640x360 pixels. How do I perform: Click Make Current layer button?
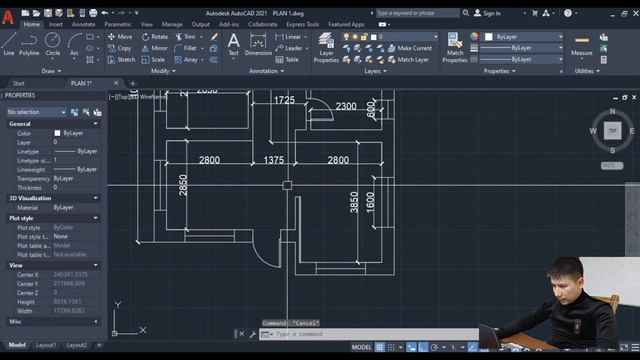pyautogui.click(x=409, y=48)
